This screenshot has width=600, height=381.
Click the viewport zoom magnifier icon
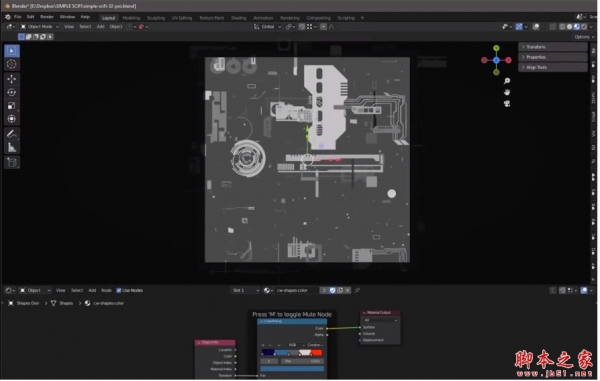coord(507,81)
